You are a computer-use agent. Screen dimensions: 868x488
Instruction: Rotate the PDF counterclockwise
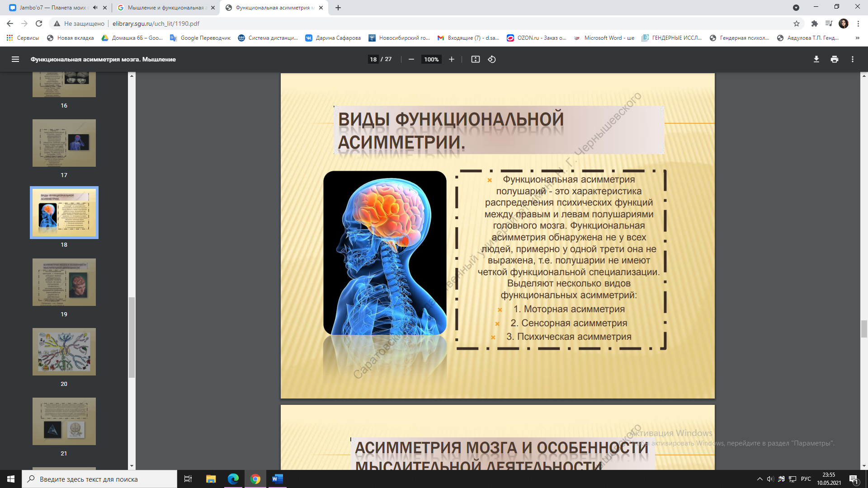492,59
